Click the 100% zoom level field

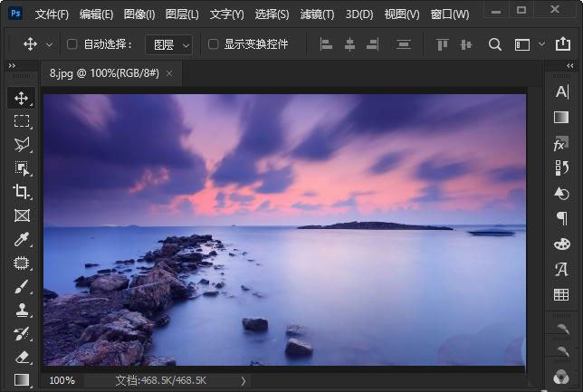[62, 381]
